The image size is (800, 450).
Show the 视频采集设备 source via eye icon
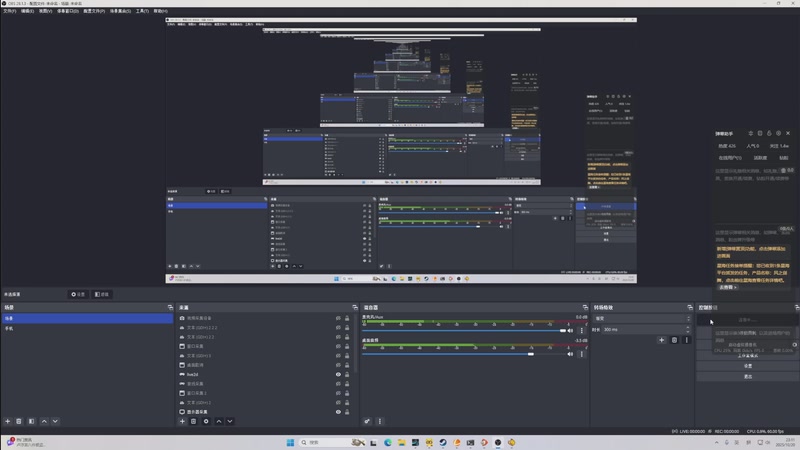[x=338, y=318]
